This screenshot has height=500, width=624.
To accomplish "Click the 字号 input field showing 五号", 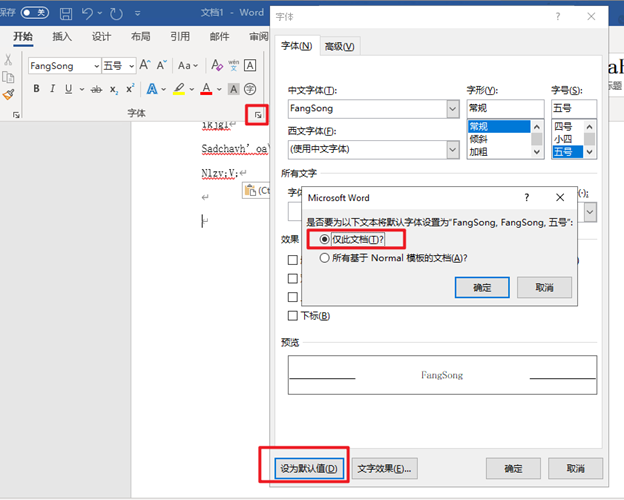I will coord(573,108).
